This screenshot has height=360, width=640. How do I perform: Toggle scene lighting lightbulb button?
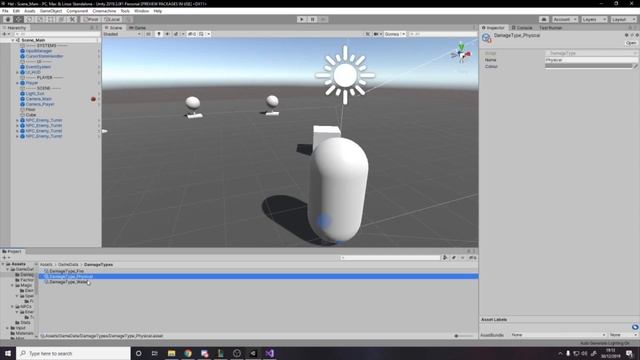(159, 34)
